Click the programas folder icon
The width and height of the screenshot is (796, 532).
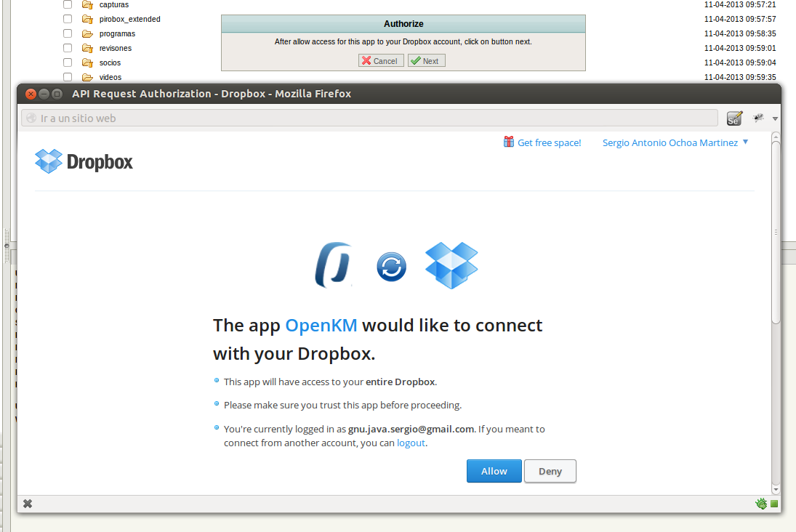click(87, 34)
